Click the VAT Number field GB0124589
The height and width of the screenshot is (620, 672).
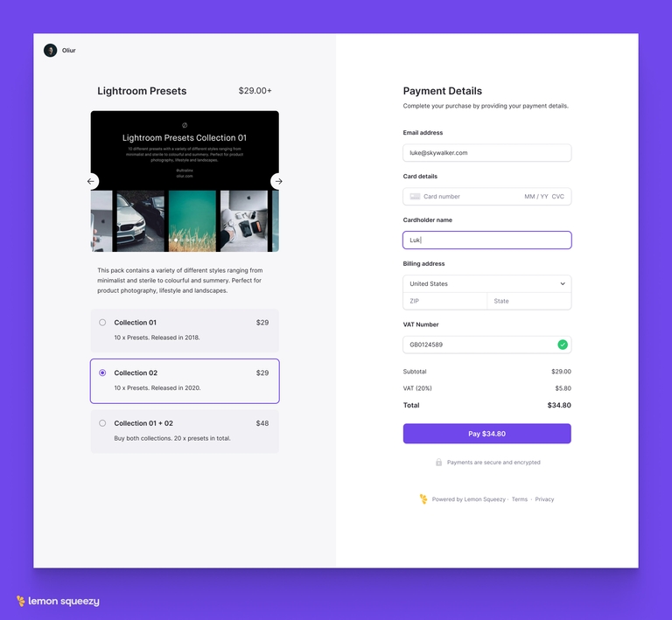[486, 345]
